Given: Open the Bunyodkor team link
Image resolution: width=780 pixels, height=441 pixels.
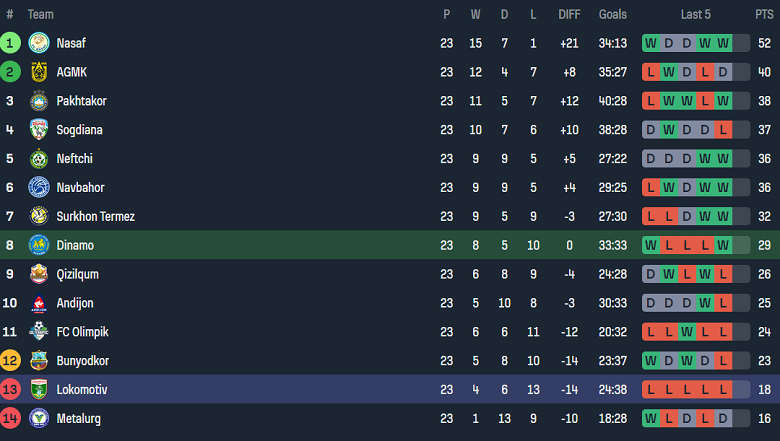Looking at the screenshot, I should point(82,361).
